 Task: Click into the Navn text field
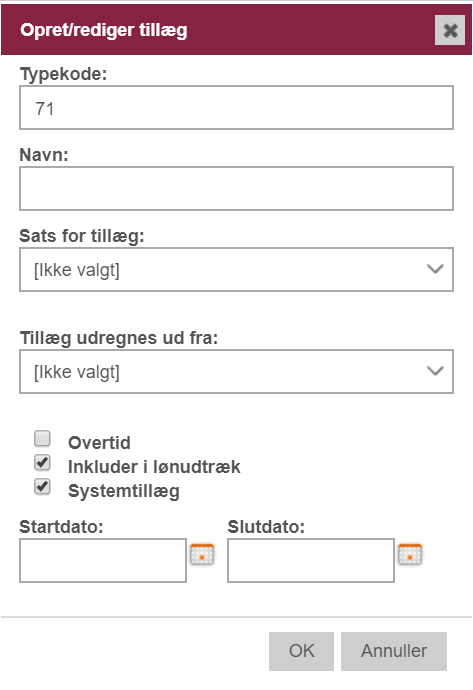tap(236, 188)
